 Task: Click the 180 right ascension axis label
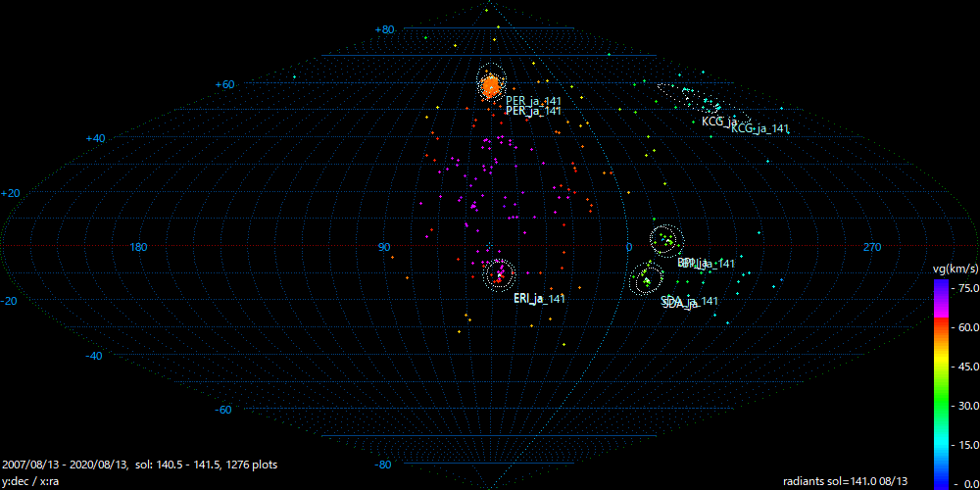click(138, 247)
